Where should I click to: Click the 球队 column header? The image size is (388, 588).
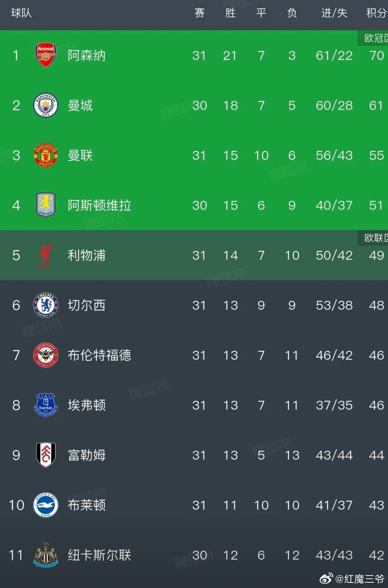click(x=21, y=13)
